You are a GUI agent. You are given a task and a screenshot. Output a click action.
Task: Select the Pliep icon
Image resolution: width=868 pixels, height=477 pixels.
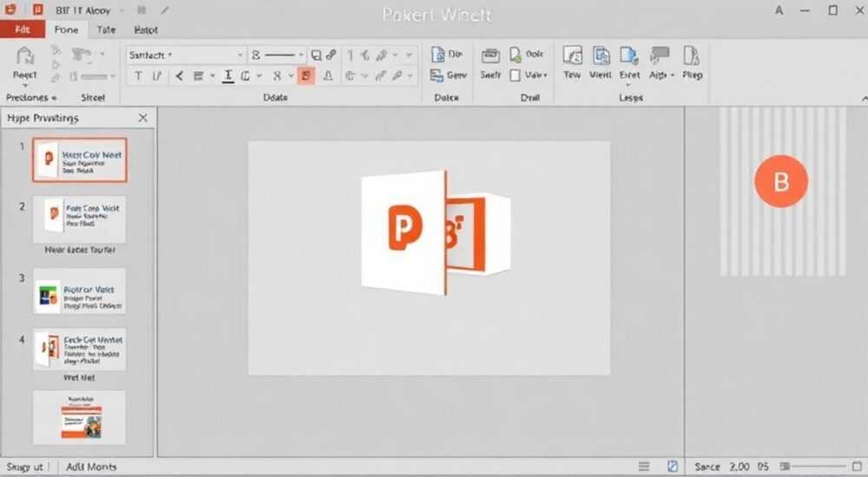coord(692,62)
